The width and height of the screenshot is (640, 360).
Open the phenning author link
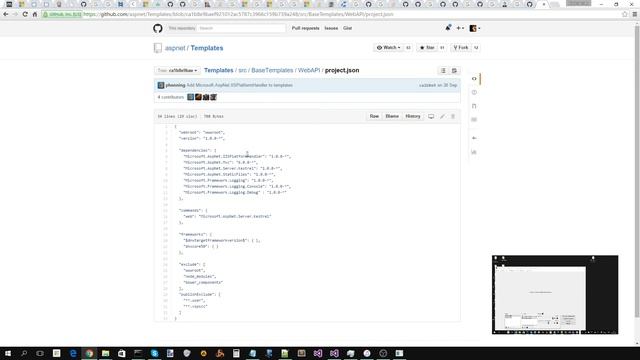(175, 85)
